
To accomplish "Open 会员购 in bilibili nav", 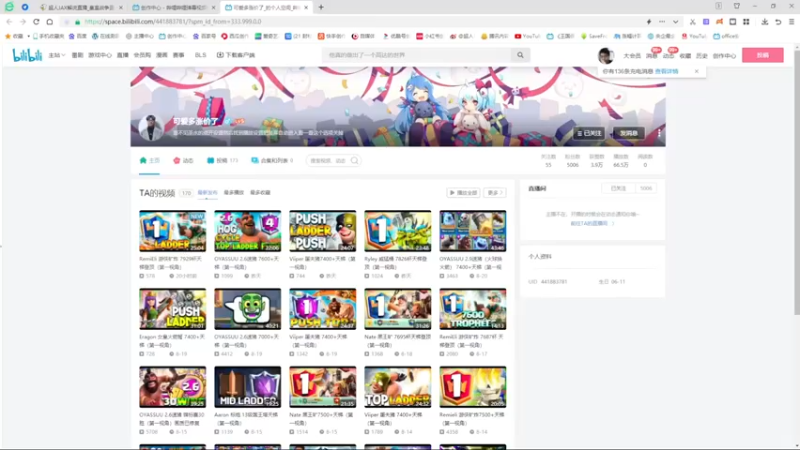I will coord(142,55).
